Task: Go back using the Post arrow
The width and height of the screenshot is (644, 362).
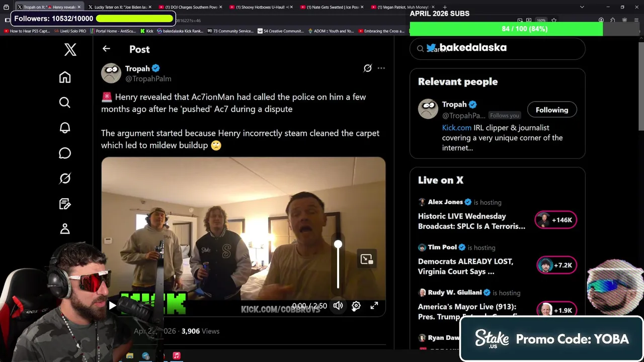Action: pos(106,49)
